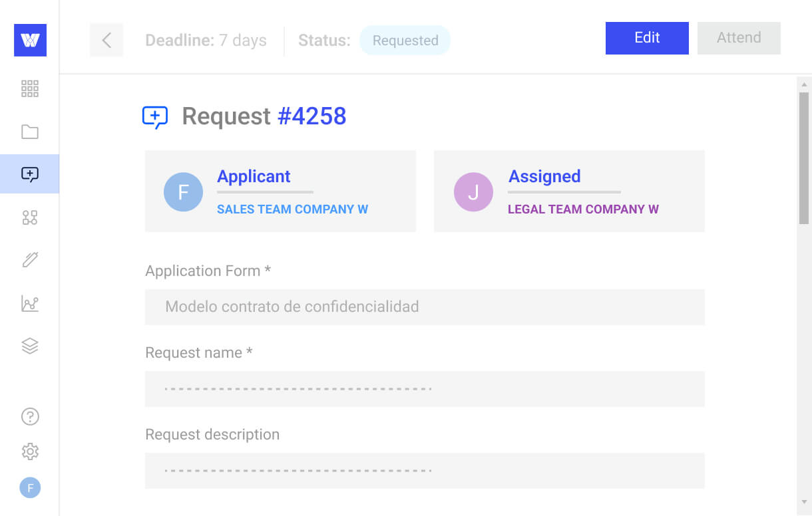Open LEGAL TEAM COMPANY W assigned link

tap(584, 209)
